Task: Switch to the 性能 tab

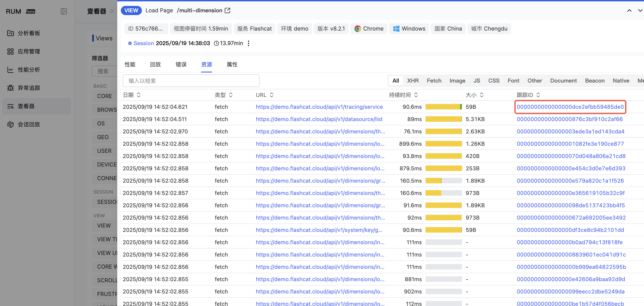Action: pos(130,65)
